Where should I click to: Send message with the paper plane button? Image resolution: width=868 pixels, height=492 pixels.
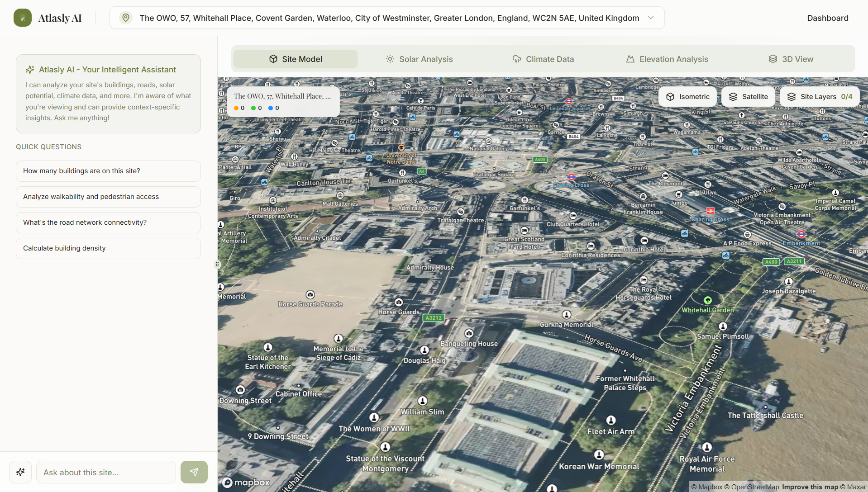[x=194, y=472]
